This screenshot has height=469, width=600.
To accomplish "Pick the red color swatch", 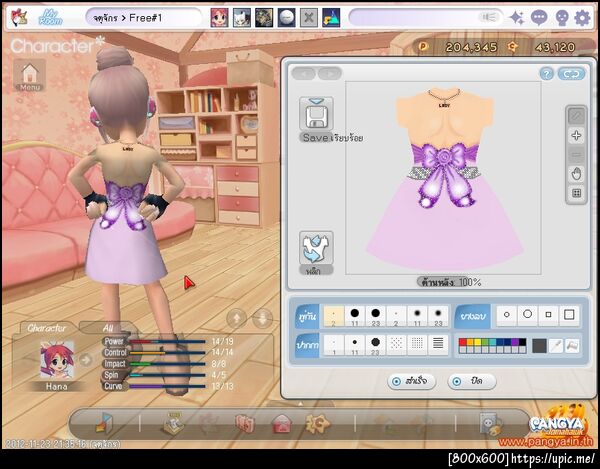I will (463, 342).
